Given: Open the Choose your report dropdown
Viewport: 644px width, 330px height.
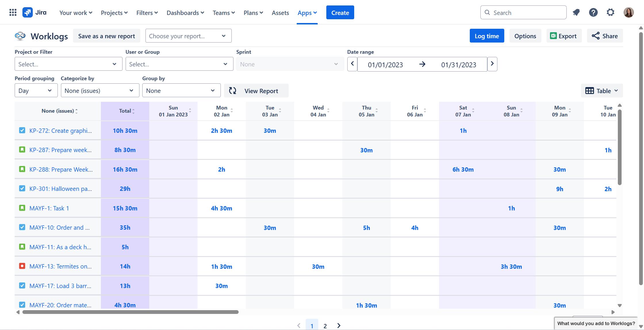Looking at the screenshot, I should coord(189,36).
